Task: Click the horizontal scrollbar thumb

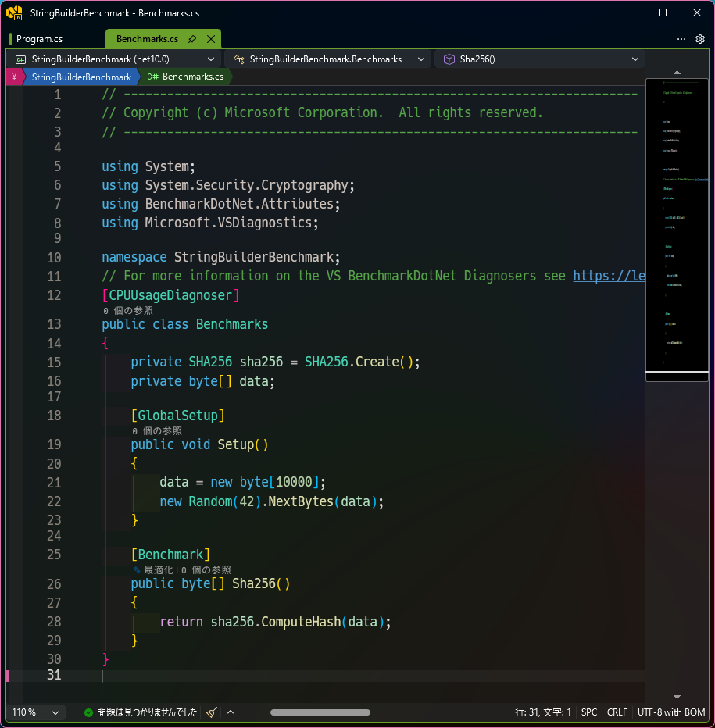Action: tap(320, 712)
